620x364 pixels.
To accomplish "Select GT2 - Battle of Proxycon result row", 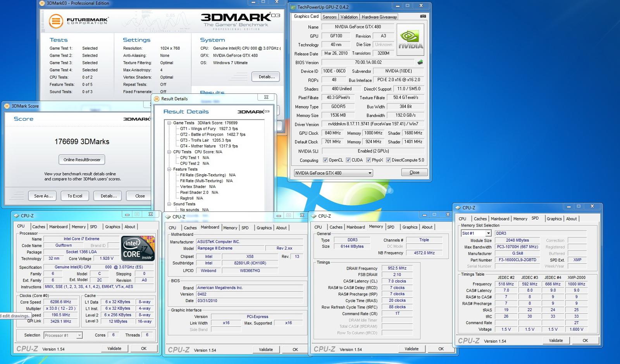I will [x=213, y=134].
